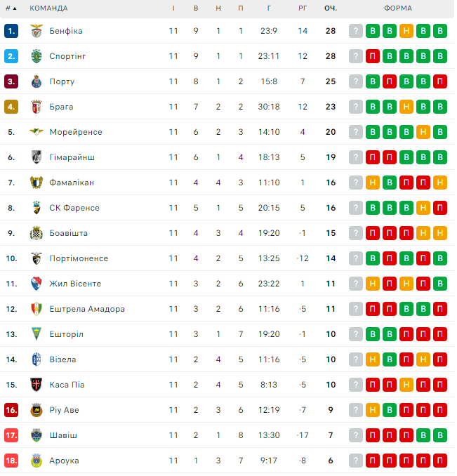Viewport: 457px width, 476px height.
Task: Sort table by ОЧ. points column
Action: coord(331,8)
